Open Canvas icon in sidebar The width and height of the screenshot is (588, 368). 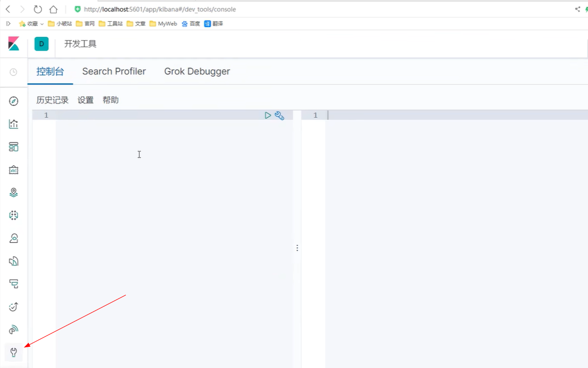pos(13,170)
